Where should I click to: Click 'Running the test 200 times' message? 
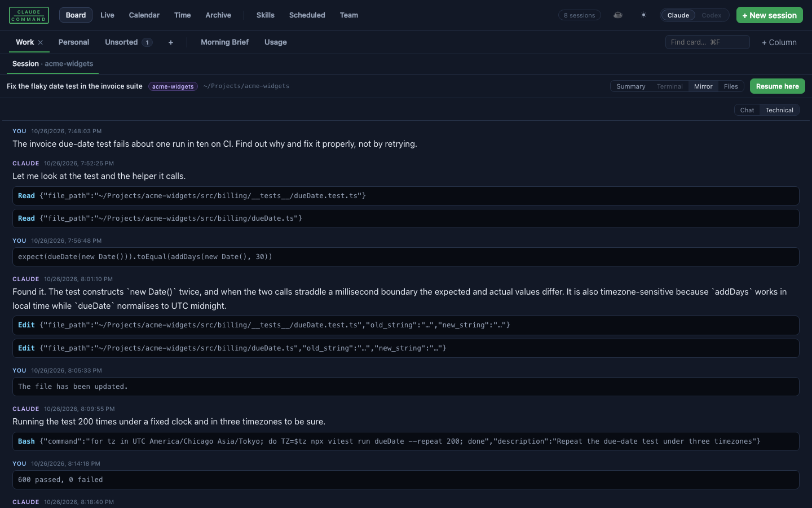169,422
